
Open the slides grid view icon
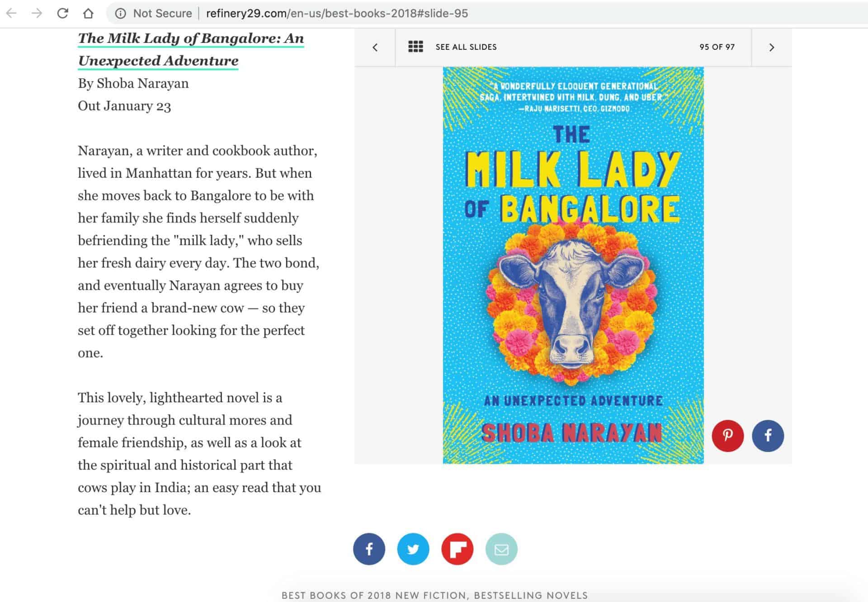point(415,47)
